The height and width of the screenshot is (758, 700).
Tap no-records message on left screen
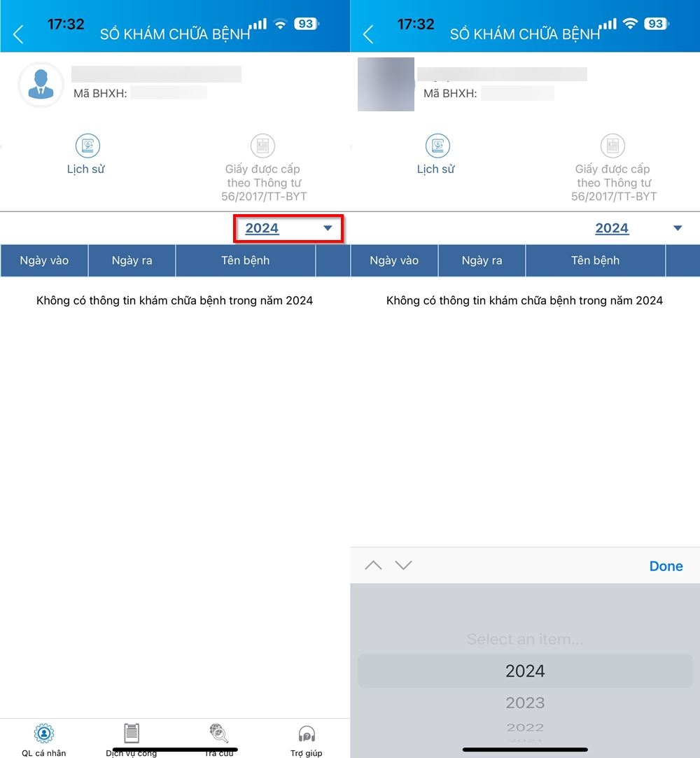(174, 301)
